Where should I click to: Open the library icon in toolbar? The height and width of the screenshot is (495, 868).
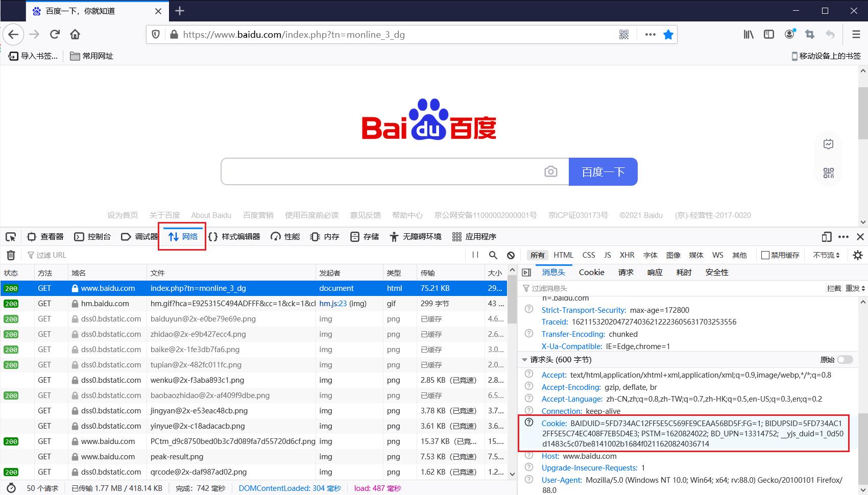[x=749, y=35]
